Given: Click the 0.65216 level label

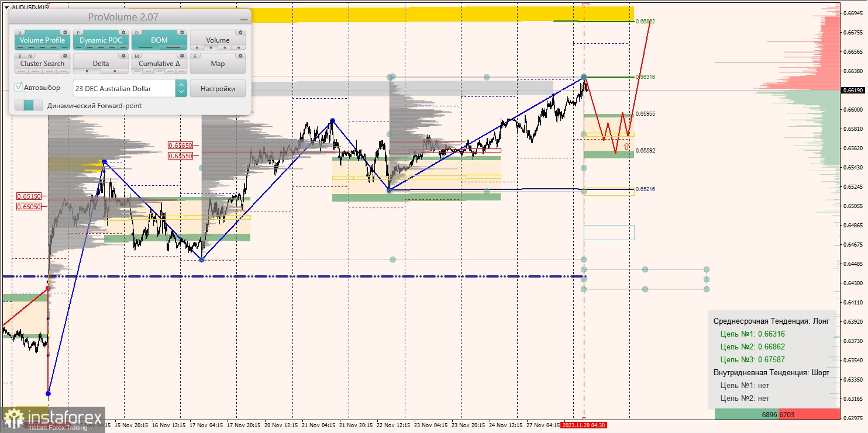Looking at the screenshot, I should [x=645, y=189].
